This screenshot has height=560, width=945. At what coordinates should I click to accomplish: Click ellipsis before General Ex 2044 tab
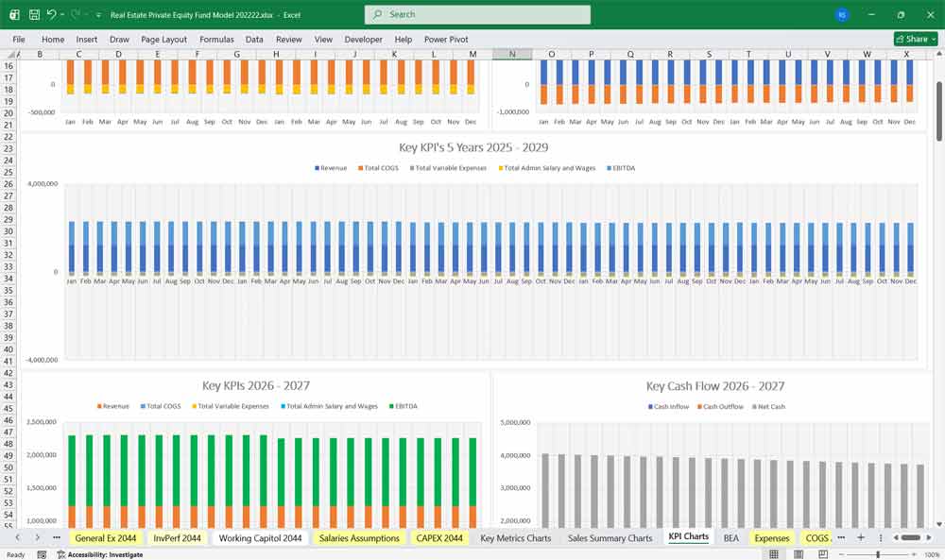(57, 537)
